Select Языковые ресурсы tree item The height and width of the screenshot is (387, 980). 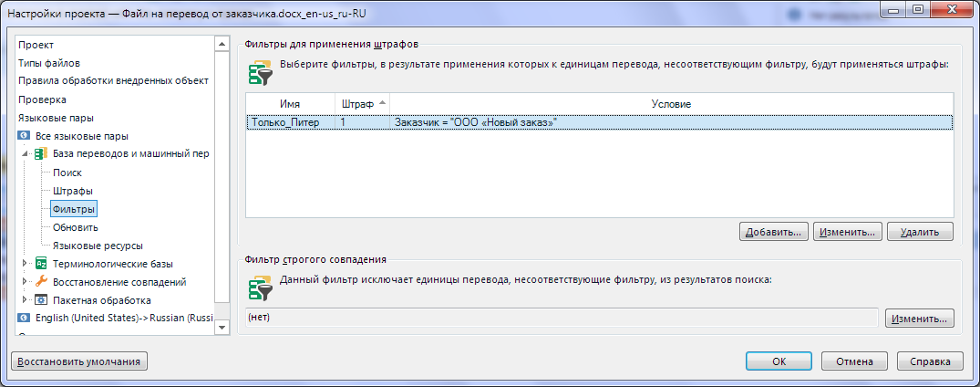point(98,246)
